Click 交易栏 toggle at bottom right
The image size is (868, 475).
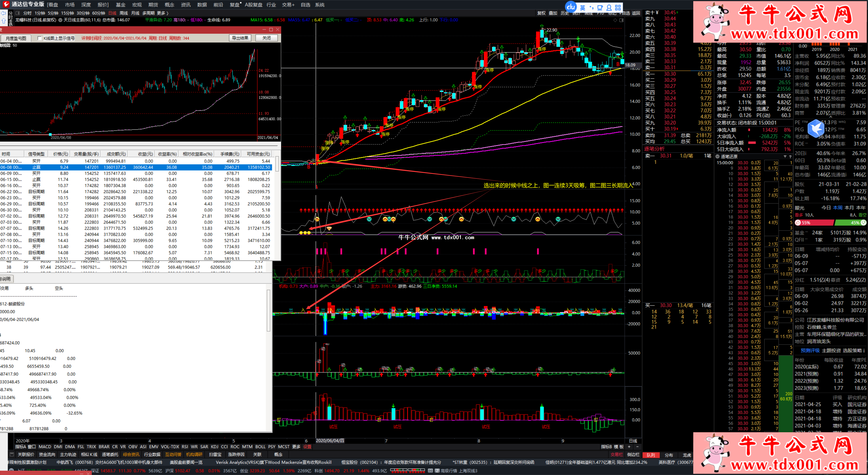(x=617, y=454)
